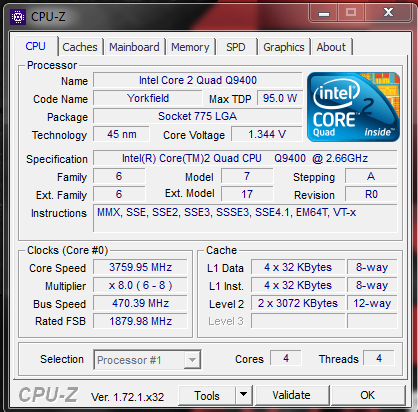Click the Intel Core 2 Quad logo
This screenshot has width=418, height=412.
(353, 107)
